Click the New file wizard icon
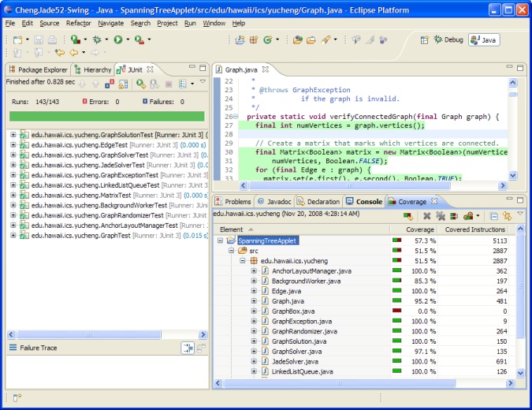The width and height of the screenshot is (532, 410). coord(17,39)
